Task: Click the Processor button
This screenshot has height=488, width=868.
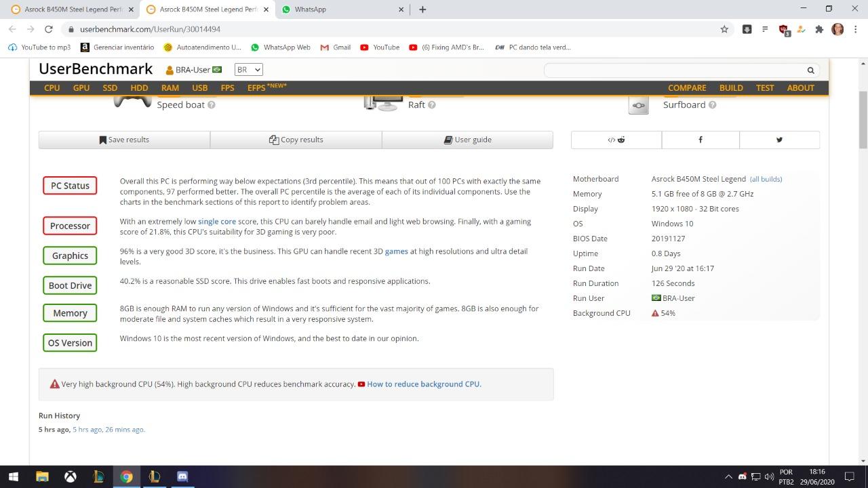Action: [x=70, y=226]
